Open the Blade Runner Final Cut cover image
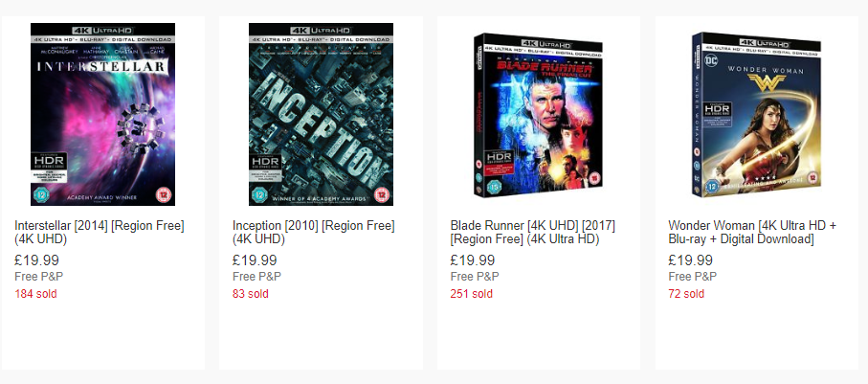This screenshot has height=384, width=868. pyautogui.click(x=539, y=114)
